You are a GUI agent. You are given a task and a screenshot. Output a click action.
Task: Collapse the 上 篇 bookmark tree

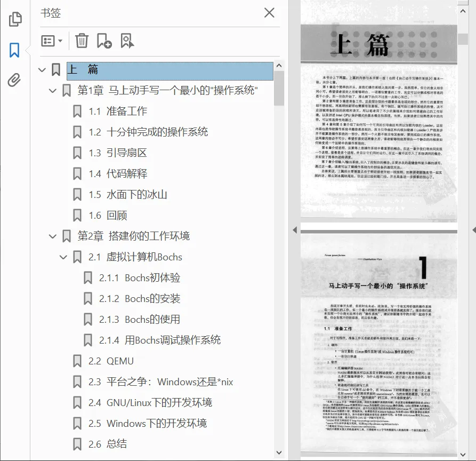tap(42, 70)
